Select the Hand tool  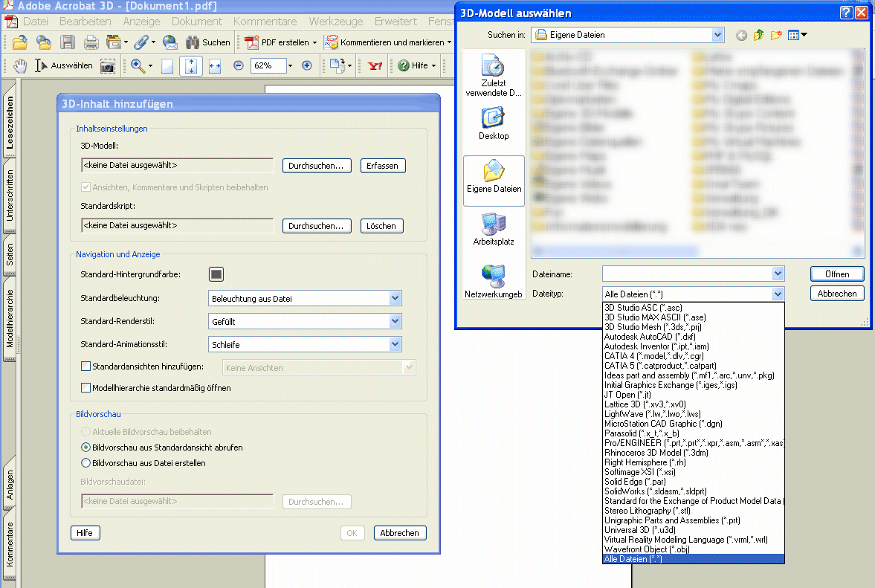pyautogui.click(x=20, y=66)
